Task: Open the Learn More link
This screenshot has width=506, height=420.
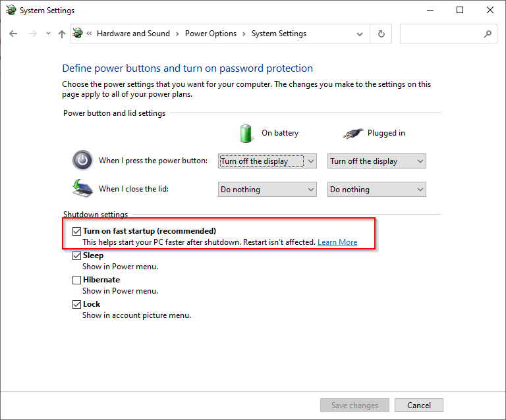Action: (337, 242)
